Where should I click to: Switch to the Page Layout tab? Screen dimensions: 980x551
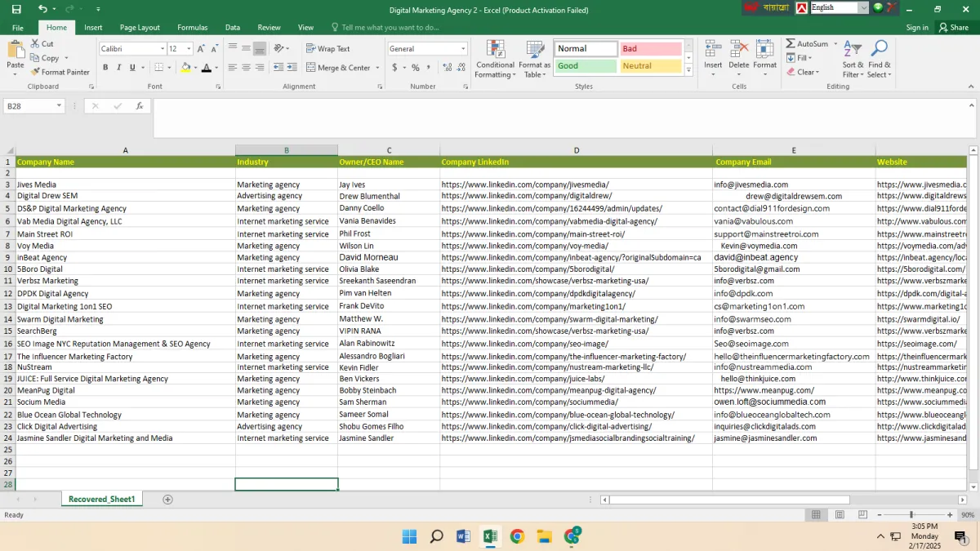(140, 27)
